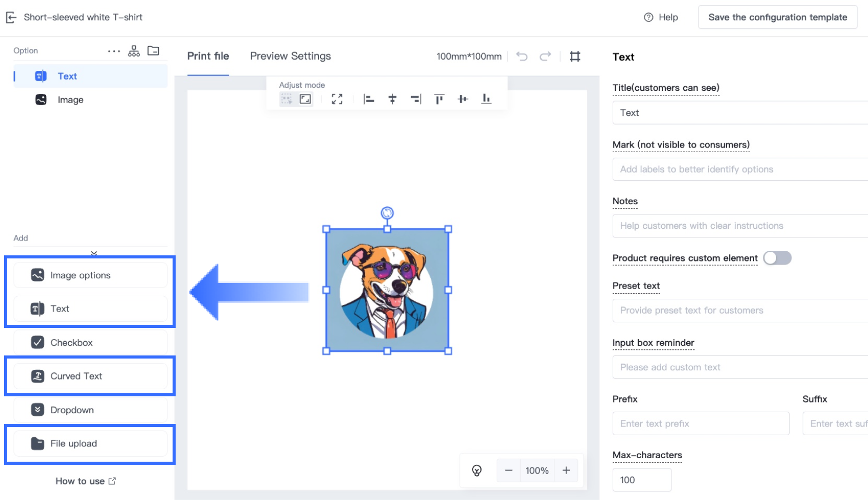The width and height of the screenshot is (868, 500).
Task: Click the Notes input field
Action: tap(740, 226)
